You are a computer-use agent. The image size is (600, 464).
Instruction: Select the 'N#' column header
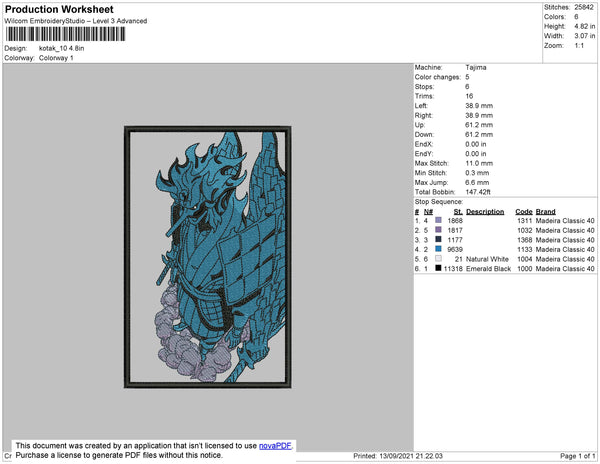click(x=428, y=212)
